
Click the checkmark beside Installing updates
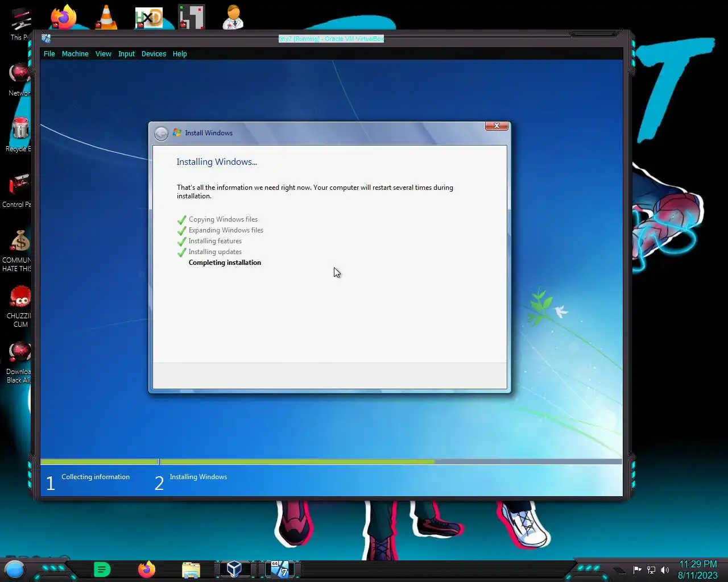coord(182,252)
